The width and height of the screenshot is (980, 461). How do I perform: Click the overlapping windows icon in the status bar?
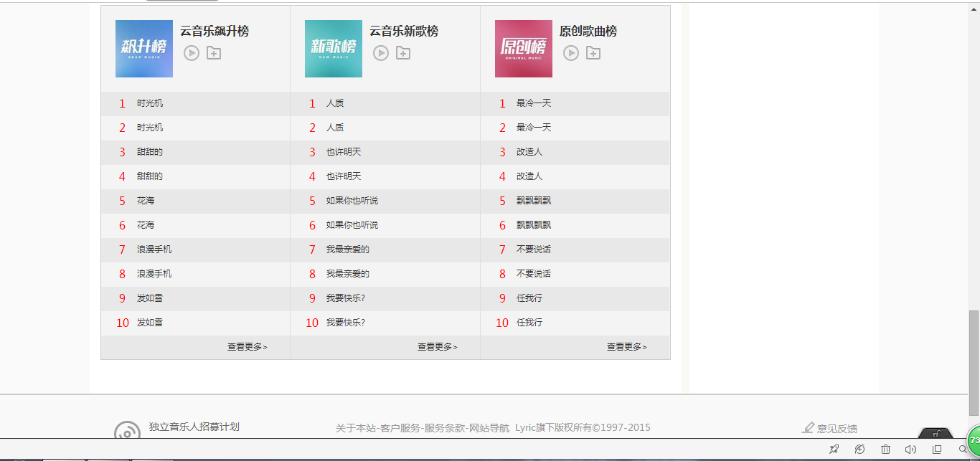point(936,450)
